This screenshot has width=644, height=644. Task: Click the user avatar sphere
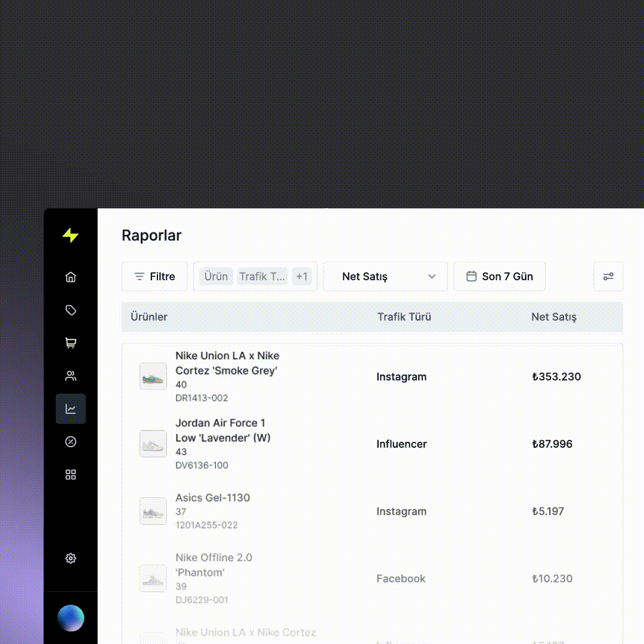[70, 618]
